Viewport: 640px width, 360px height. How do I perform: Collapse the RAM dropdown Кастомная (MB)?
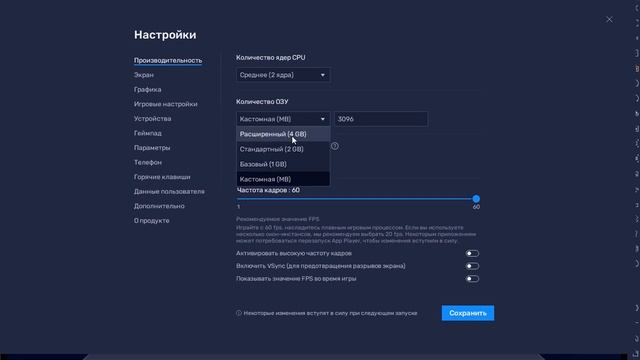coord(283,119)
